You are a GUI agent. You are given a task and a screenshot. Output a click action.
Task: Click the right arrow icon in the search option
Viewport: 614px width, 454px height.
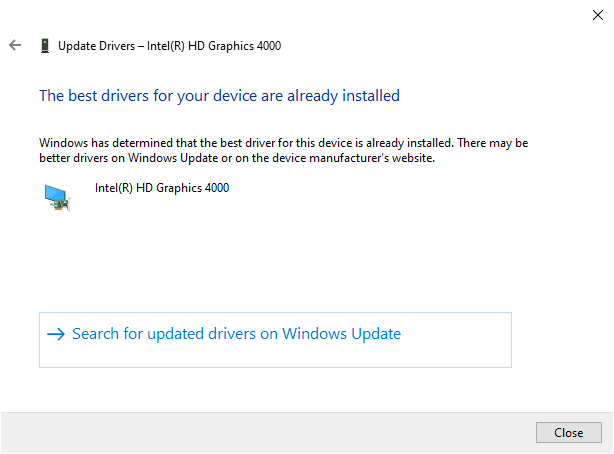(x=56, y=334)
